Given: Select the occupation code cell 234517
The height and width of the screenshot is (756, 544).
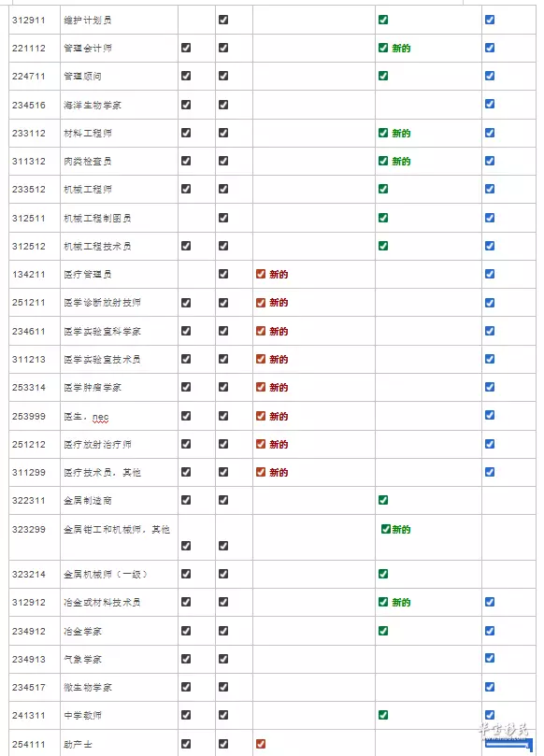Looking at the screenshot, I should pyautogui.click(x=35, y=687).
